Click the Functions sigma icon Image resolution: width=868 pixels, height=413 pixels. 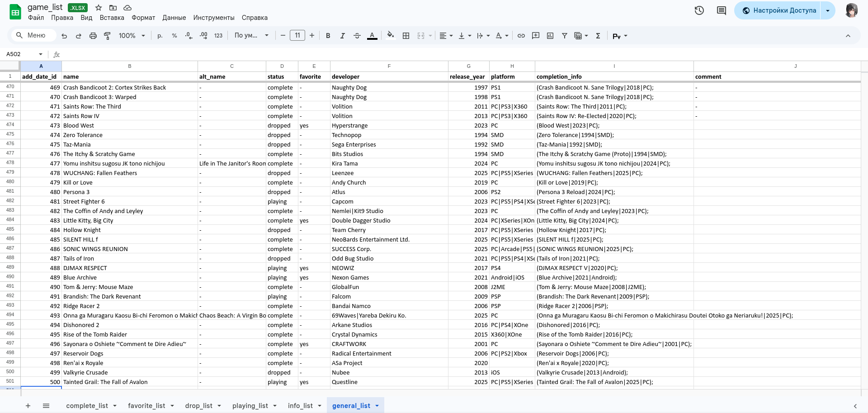pos(598,36)
